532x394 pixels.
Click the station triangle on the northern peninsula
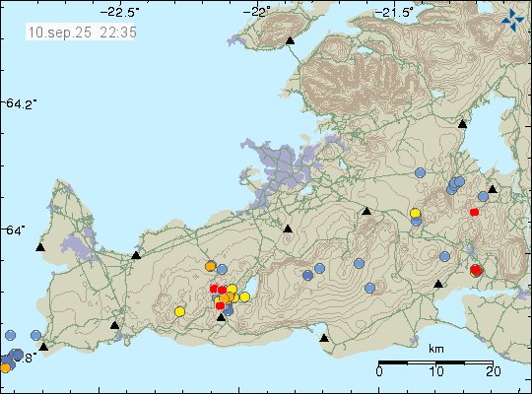click(x=290, y=40)
